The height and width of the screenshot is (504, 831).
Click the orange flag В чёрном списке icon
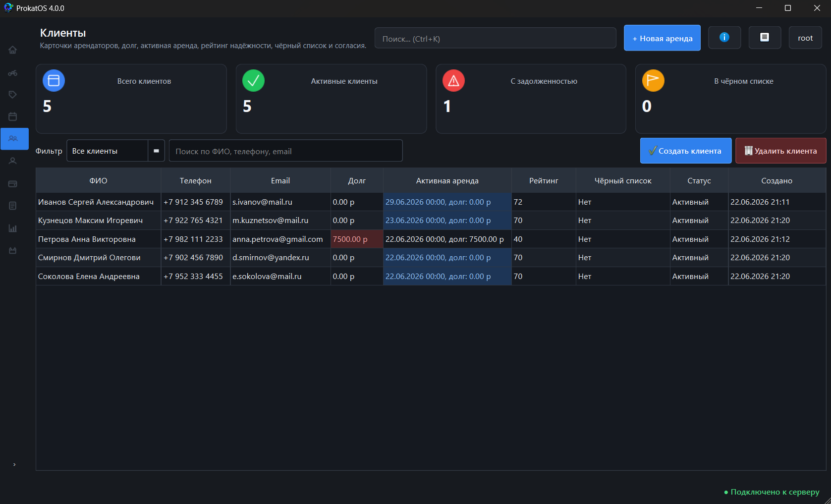click(x=653, y=80)
